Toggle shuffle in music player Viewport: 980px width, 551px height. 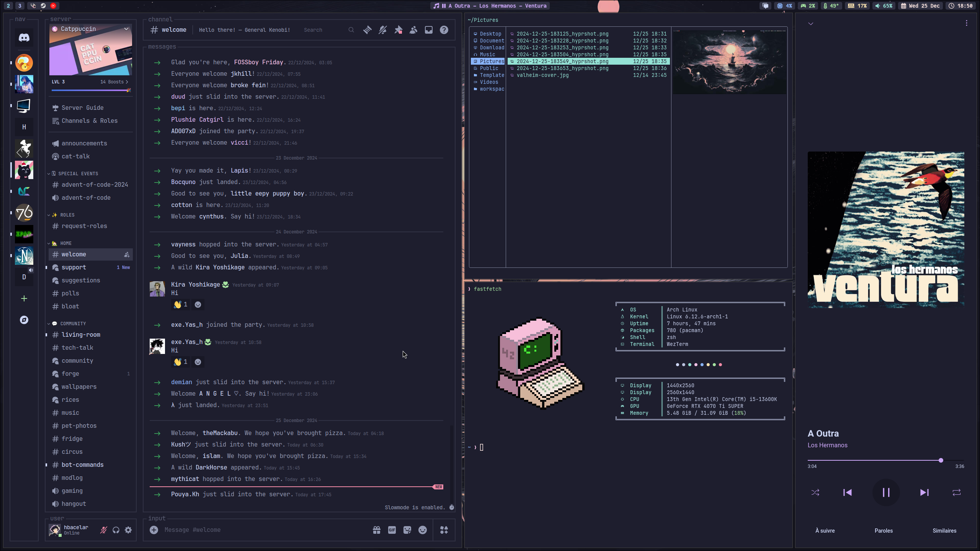coord(815,492)
